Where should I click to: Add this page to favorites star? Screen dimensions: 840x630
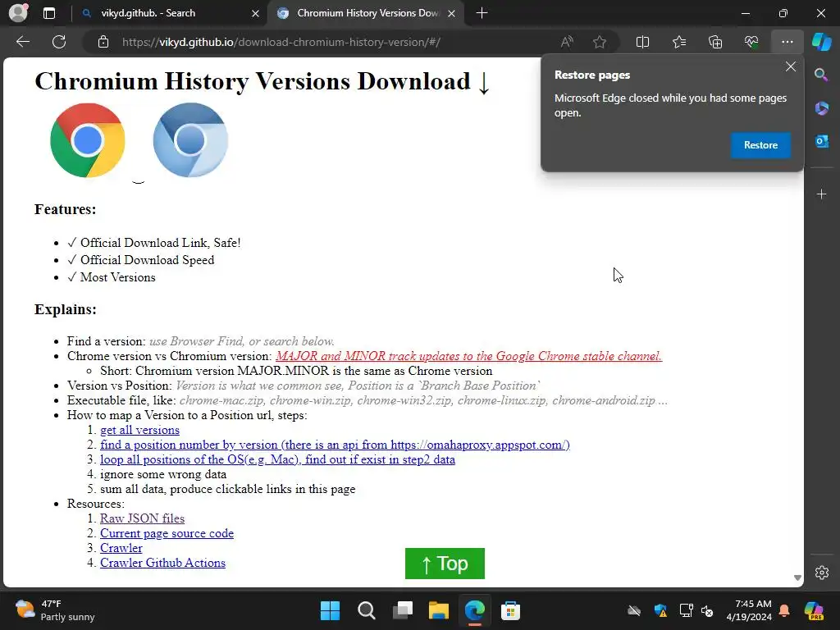coord(600,42)
